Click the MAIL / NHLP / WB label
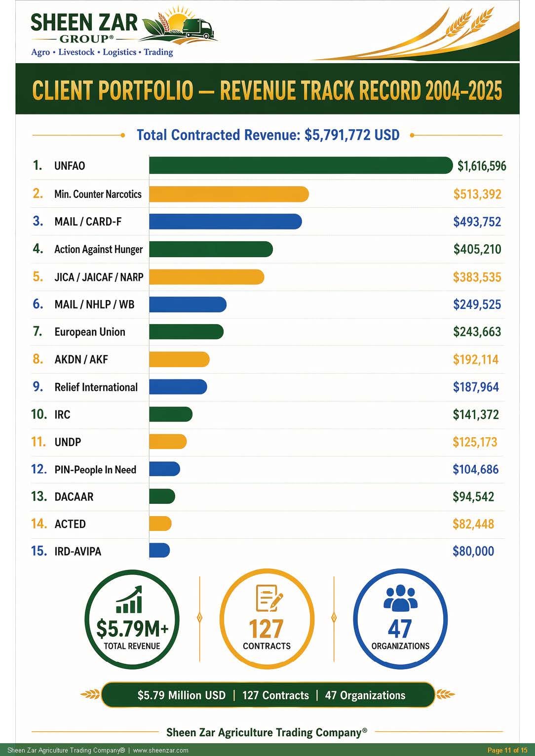This screenshot has width=535, height=756. [x=94, y=304]
